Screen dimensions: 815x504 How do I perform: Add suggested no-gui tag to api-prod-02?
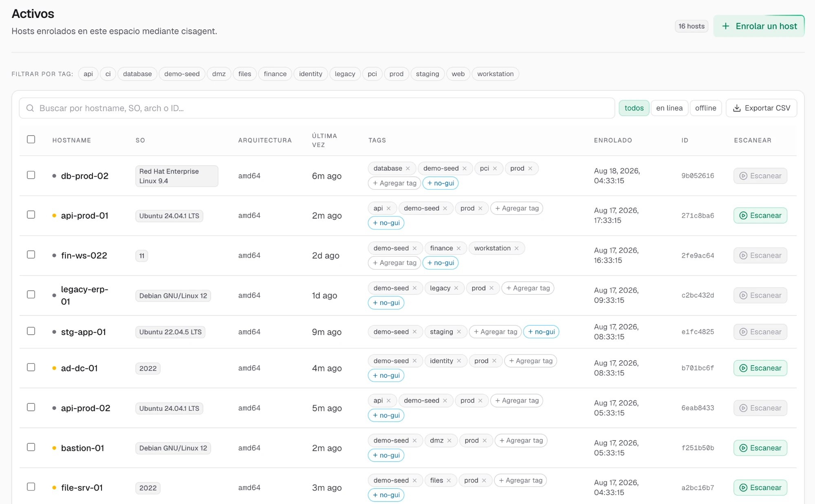coord(386,416)
